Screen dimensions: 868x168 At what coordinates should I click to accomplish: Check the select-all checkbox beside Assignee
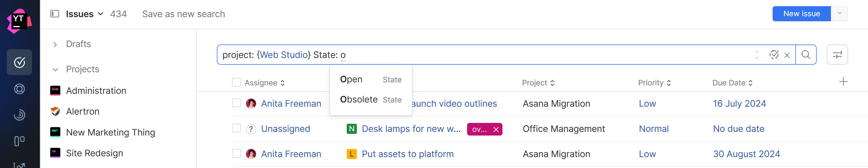[236, 82]
